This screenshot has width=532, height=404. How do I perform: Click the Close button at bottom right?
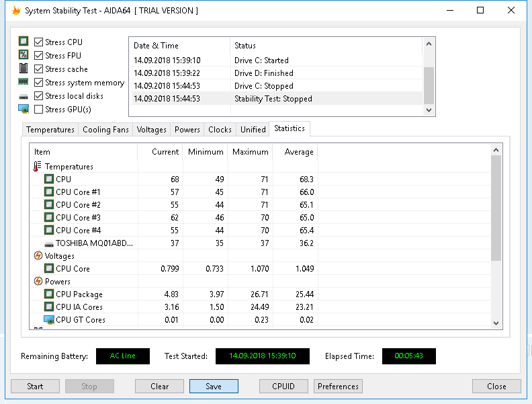pyautogui.click(x=496, y=387)
